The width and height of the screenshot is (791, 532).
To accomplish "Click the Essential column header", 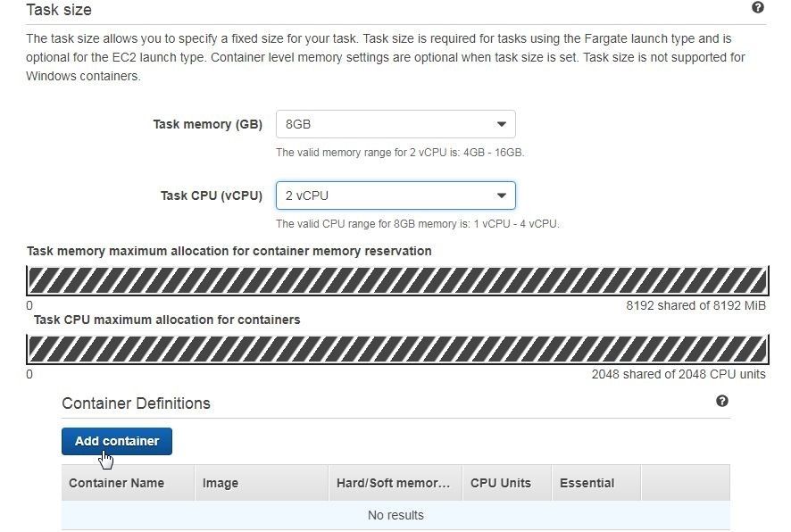I will click(x=596, y=483).
